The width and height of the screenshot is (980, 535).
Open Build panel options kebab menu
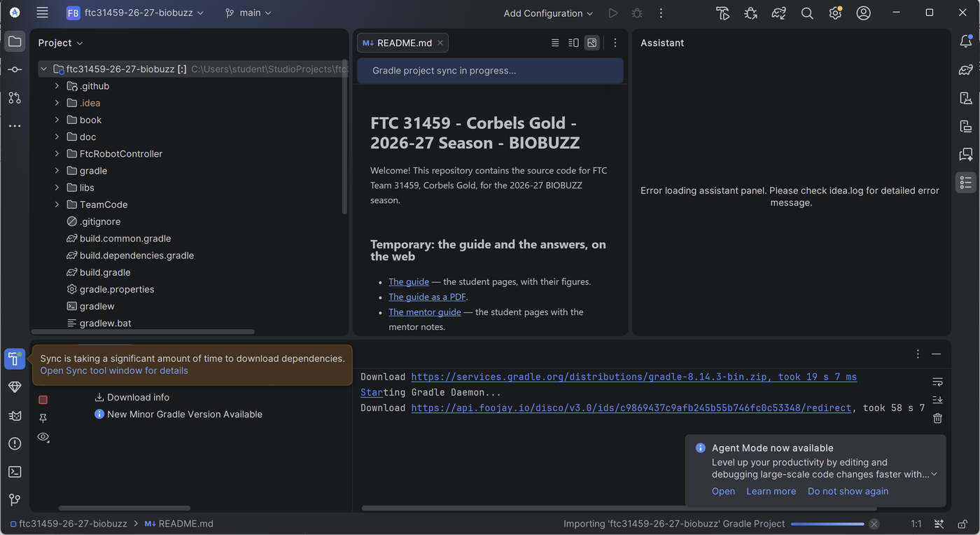(918, 354)
